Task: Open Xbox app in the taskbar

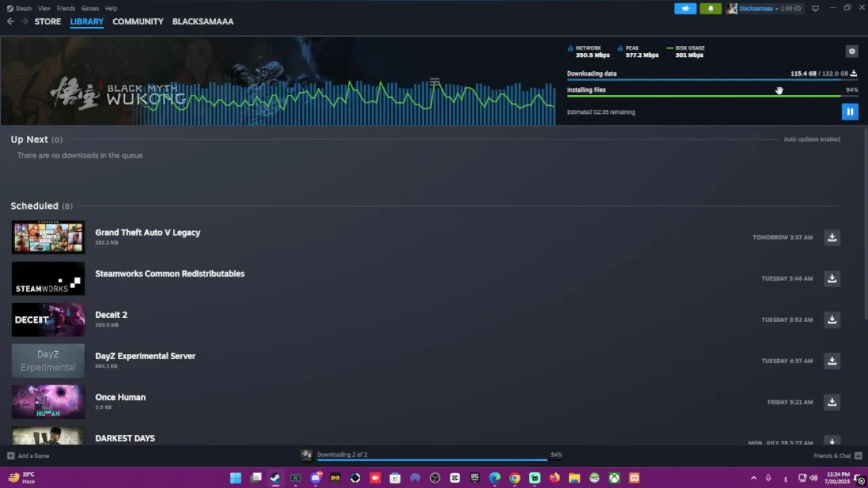Action: point(614,478)
